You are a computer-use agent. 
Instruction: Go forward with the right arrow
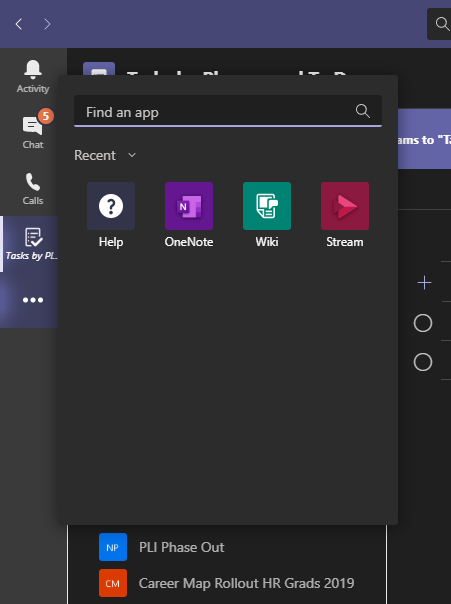click(x=47, y=24)
